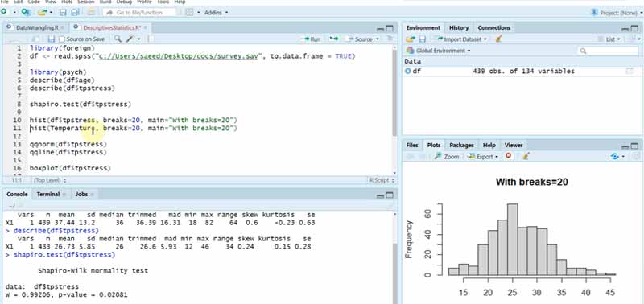Click the Source button
Screen dimensions: 644x304
pyautogui.click(x=360, y=39)
